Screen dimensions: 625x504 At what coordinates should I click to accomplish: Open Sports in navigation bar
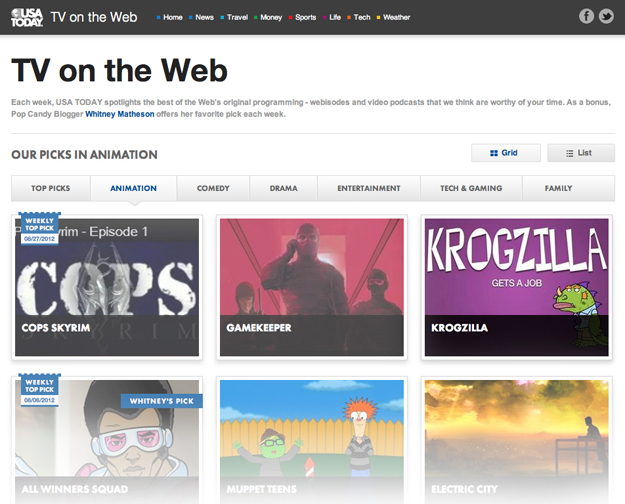tap(305, 17)
